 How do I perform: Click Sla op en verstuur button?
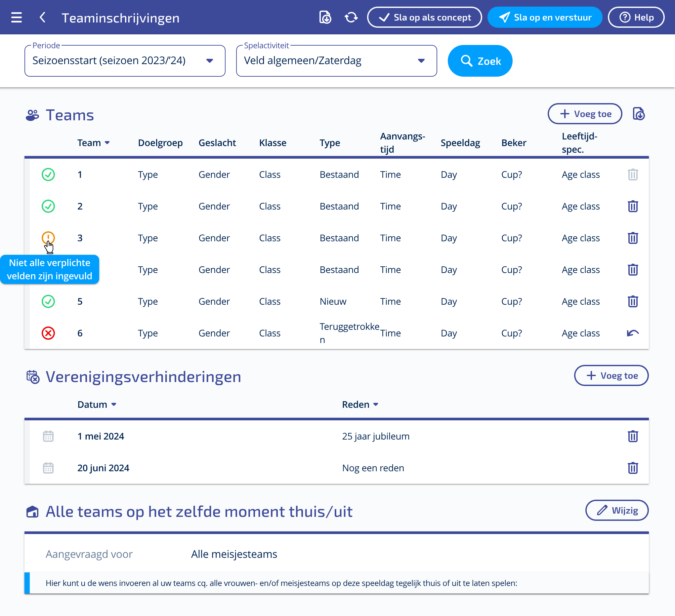coord(544,18)
